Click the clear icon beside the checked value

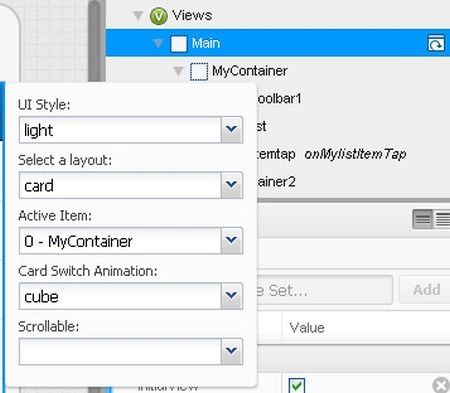(x=441, y=386)
